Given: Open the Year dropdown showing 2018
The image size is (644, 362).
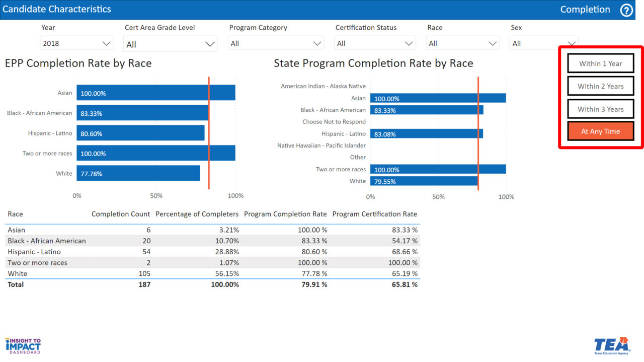Looking at the screenshot, I should tap(76, 43).
